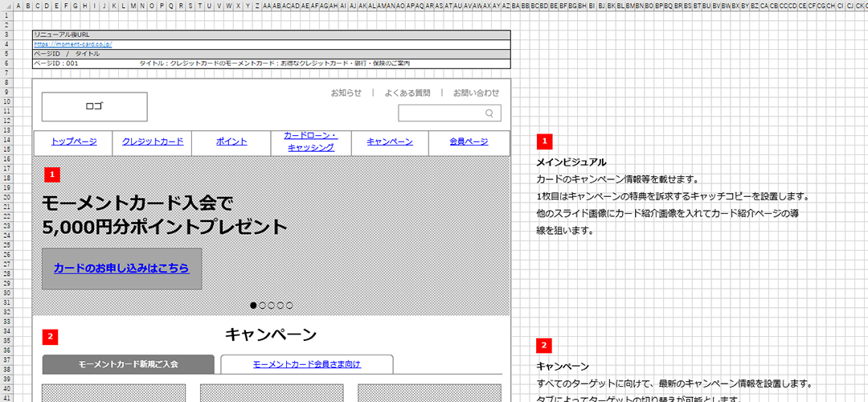Select row header 20

tap(5, 197)
